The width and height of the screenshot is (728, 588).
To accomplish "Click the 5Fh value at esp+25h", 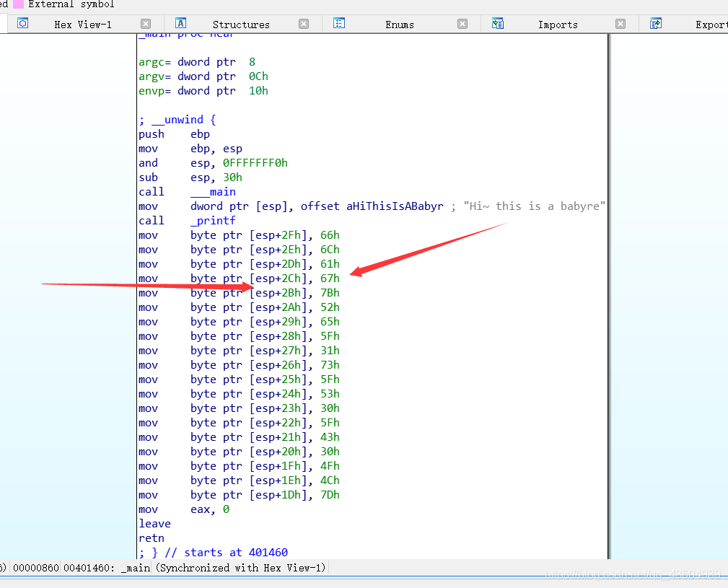I will click(330, 379).
